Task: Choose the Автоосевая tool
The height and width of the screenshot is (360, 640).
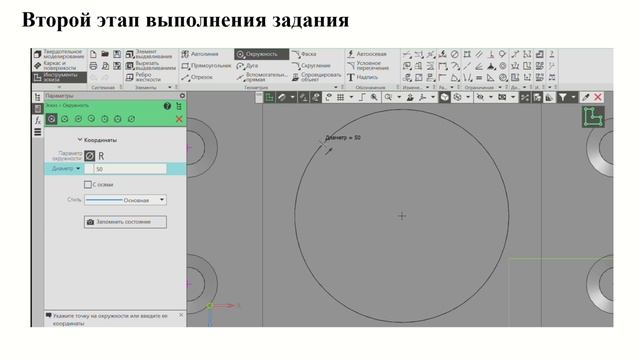Action: point(367,54)
